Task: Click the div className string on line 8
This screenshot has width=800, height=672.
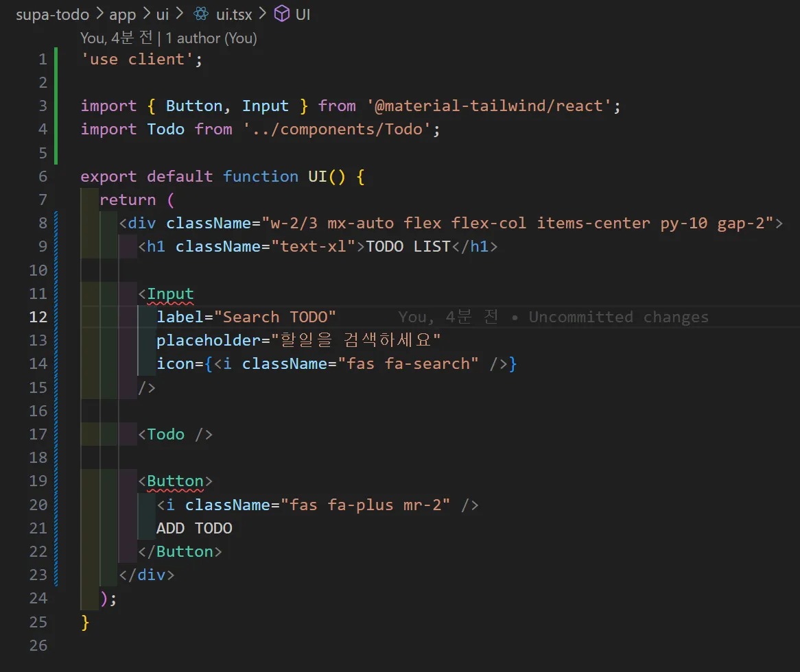Action: point(519,224)
